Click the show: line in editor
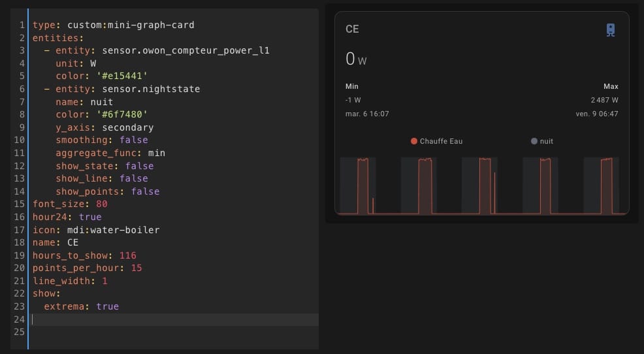The image size is (644, 354). pyautogui.click(x=46, y=294)
